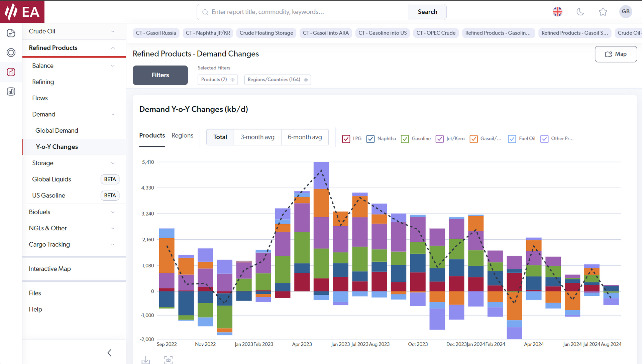Click the UK flag language selector

(x=557, y=12)
